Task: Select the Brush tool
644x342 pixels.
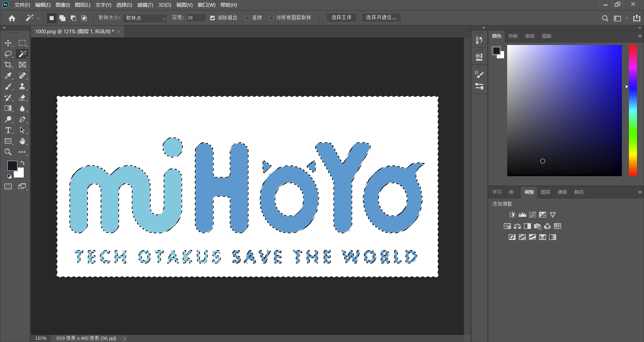Action: coord(8,87)
